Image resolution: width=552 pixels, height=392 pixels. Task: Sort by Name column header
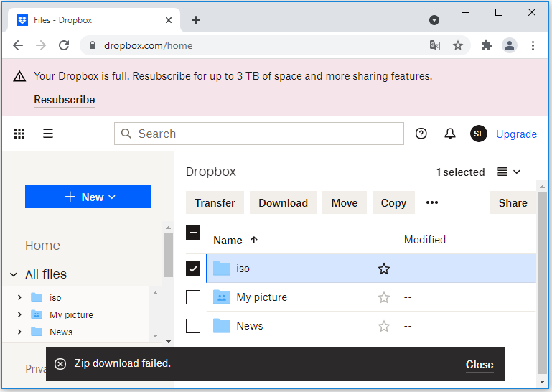coord(235,241)
